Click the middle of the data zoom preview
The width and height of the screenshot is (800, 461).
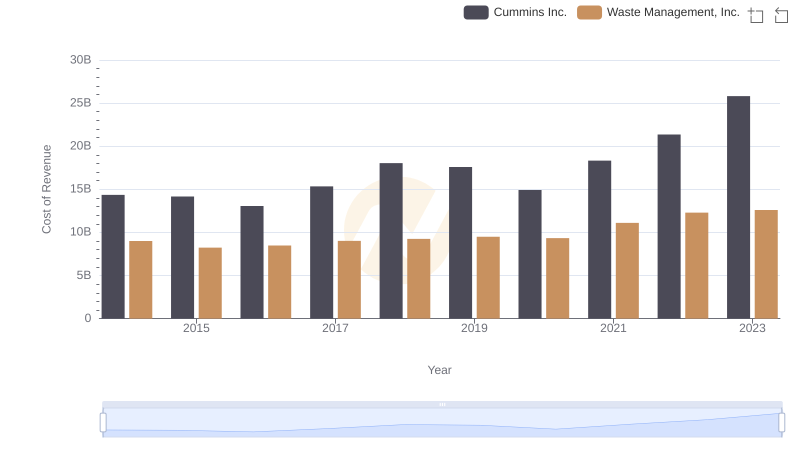442,423
